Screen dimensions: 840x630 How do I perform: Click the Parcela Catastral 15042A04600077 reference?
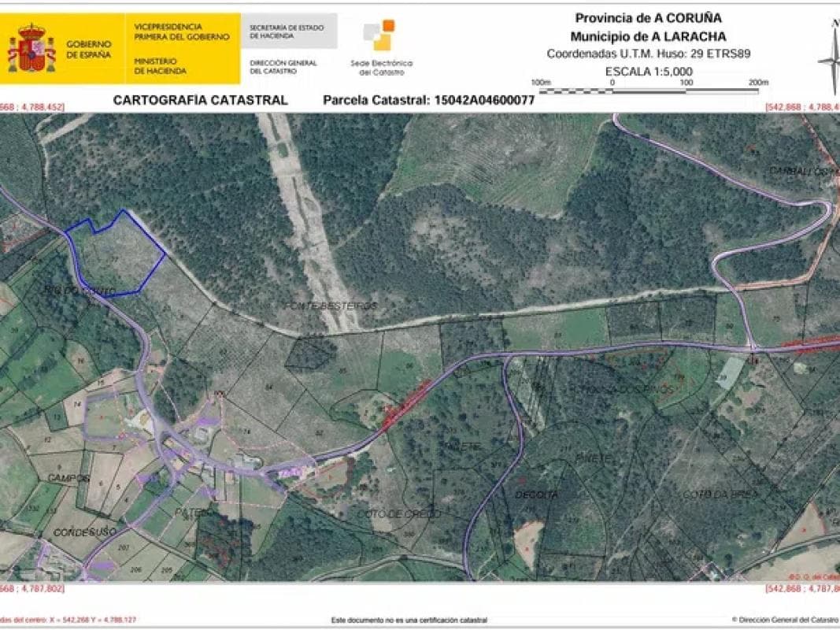[x=428, y=100]
